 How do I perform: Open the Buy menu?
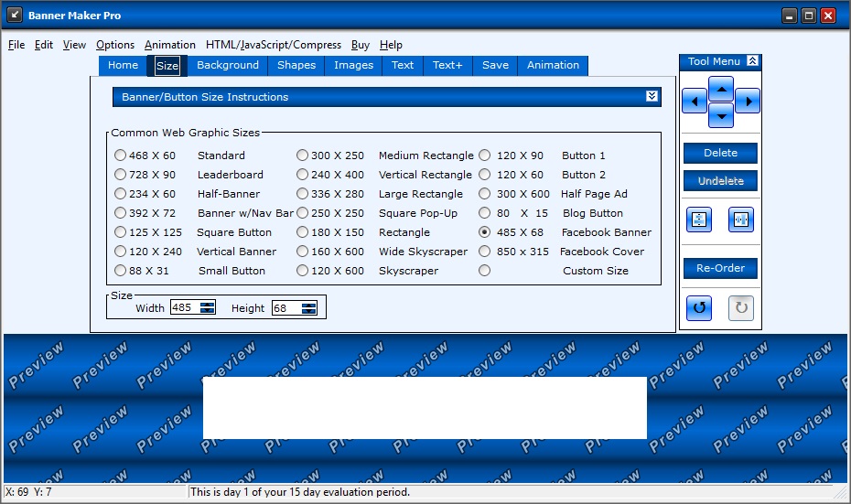tap(361, 45)
